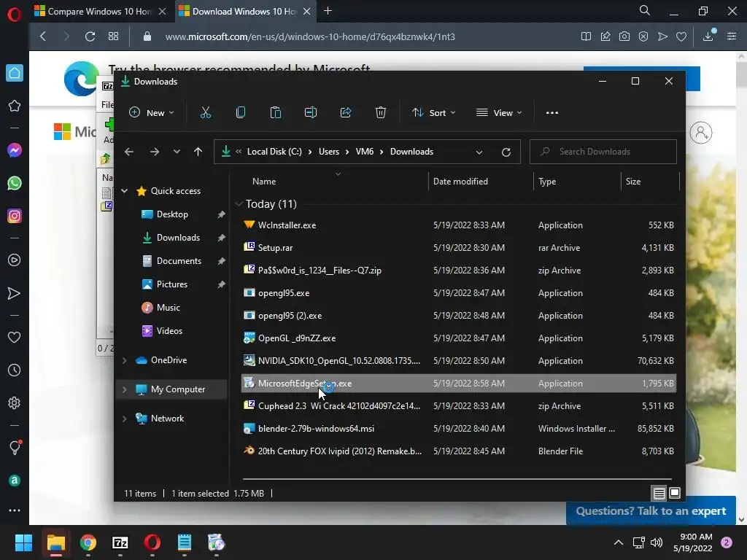Click the Share icon in Explorer toolbar
Screen dimensions: 747x560
[345, 113]
